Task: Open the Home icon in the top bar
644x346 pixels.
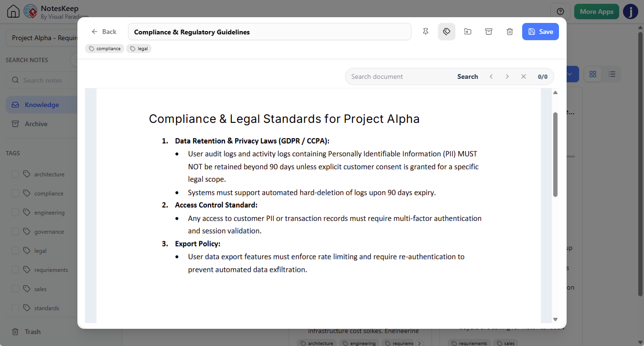Action: (13, 11)
